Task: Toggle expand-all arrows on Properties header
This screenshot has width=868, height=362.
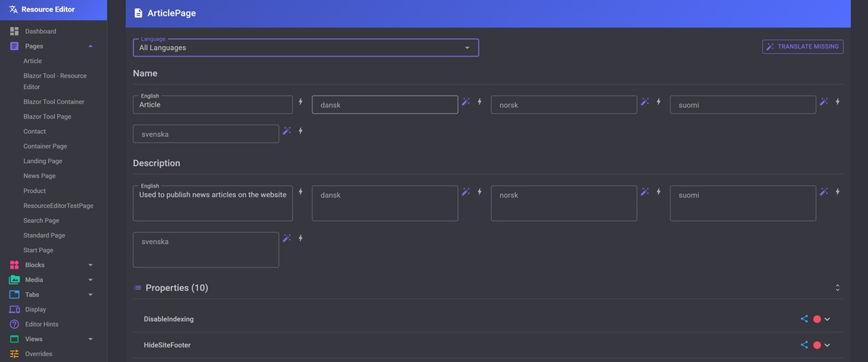Action: (x=837, y=288)
